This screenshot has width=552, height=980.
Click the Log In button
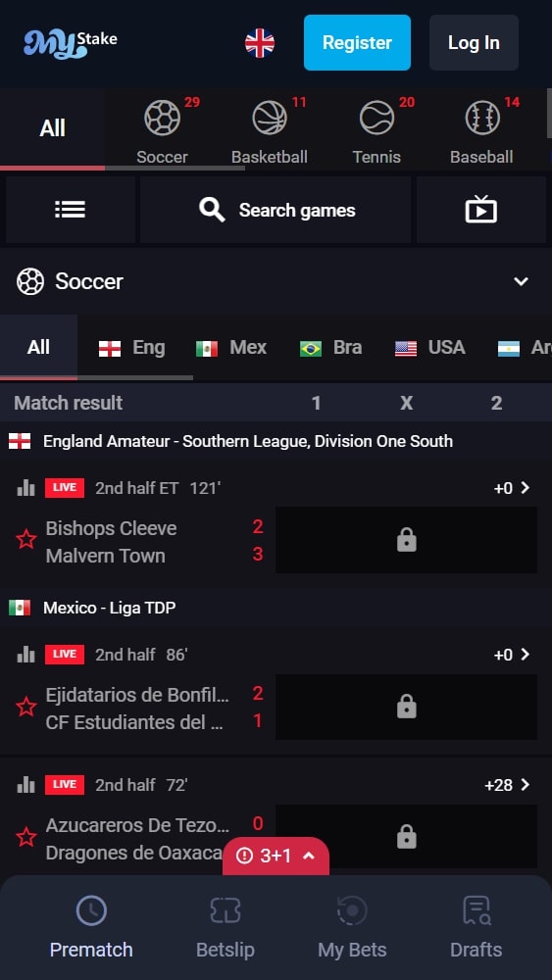pyautogui.click(x=474, y=42)
